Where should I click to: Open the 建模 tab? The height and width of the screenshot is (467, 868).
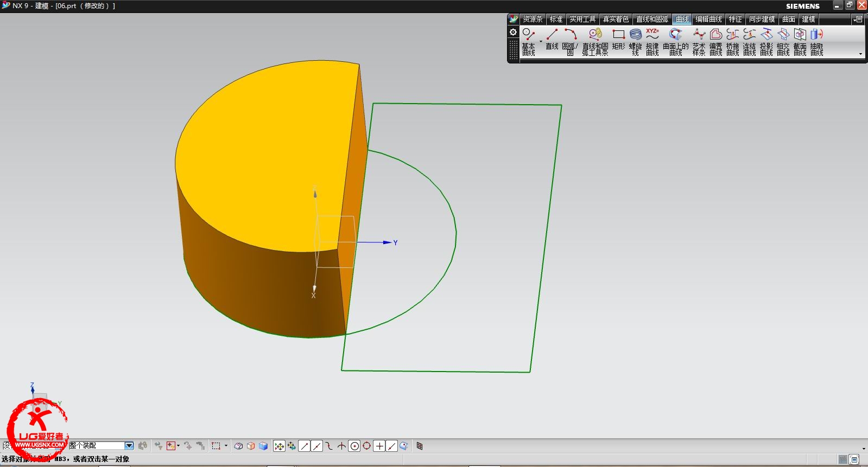[809, 19]
